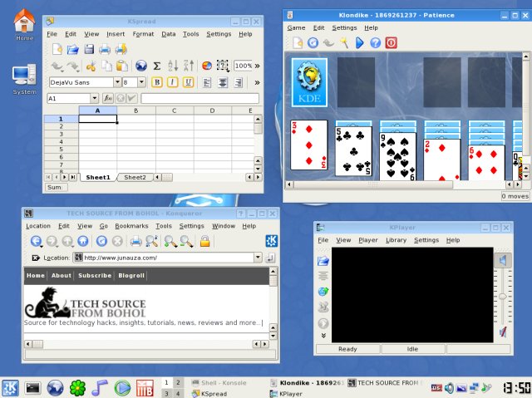The width and height of the screenshot is (532, 398).
Task: Toggle Underline formatting in KSpread
Action: 189,82
